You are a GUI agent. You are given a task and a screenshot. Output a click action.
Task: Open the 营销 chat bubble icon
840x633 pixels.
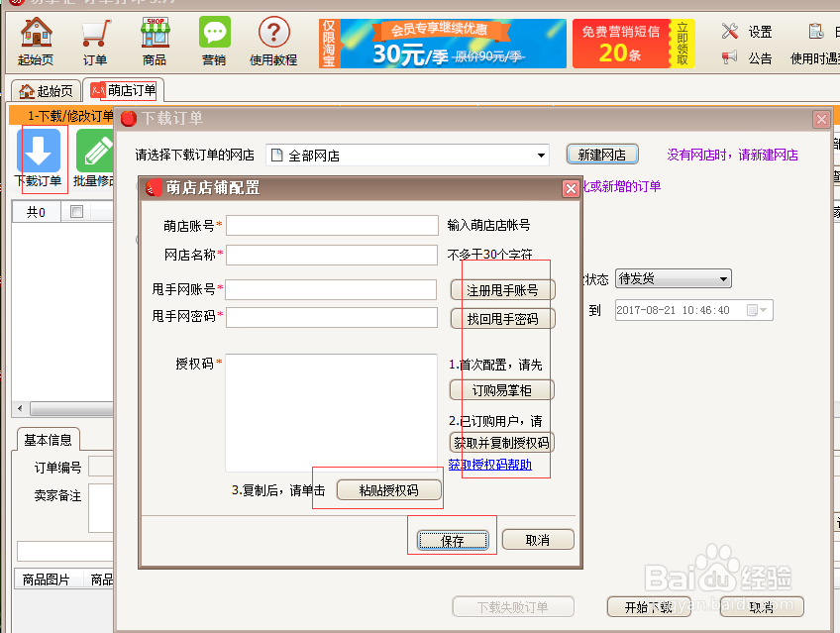point(214,42)
